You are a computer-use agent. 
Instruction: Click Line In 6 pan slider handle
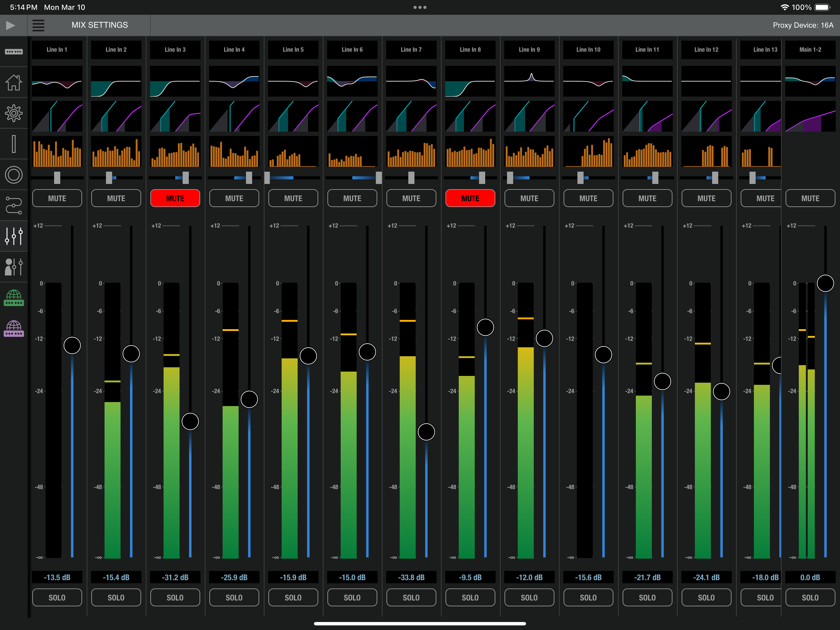pos(378,177)
